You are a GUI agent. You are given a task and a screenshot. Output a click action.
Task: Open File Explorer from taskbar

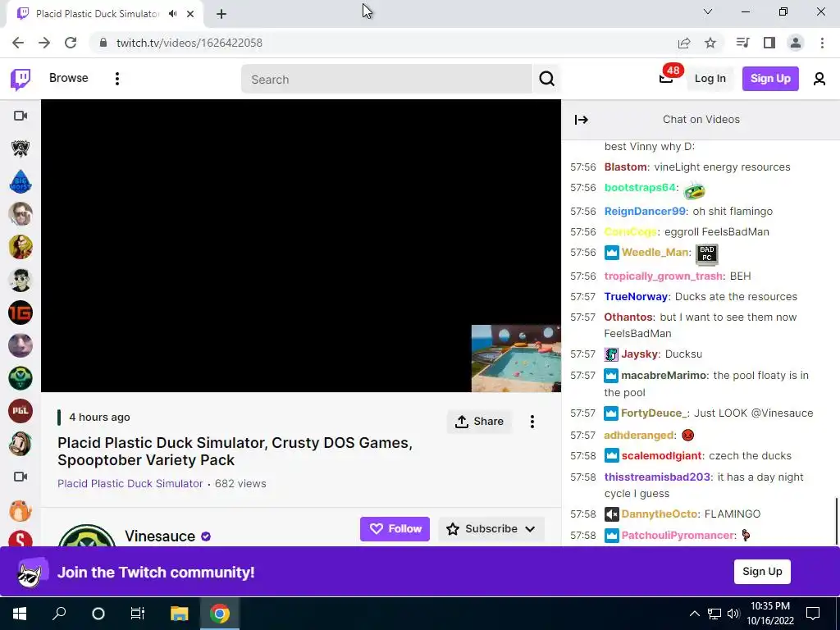(x=180, y=614)
